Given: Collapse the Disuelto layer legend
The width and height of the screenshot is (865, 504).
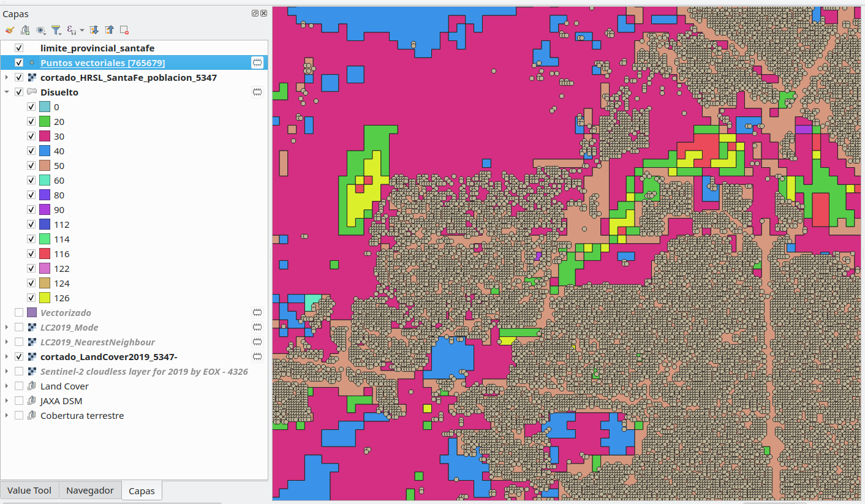Looking at the screenshot, I should (7, 92).
